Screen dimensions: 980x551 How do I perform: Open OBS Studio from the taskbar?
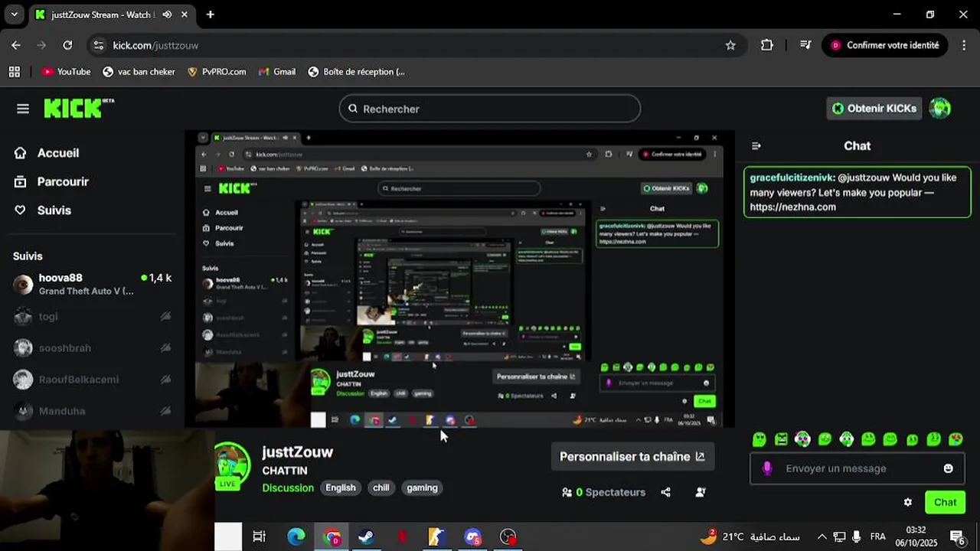[508, 537]
